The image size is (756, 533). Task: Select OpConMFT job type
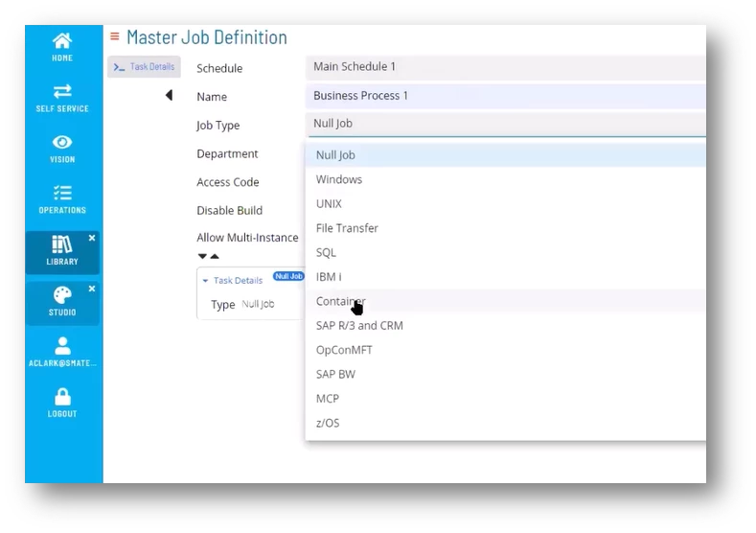point(506,350)
